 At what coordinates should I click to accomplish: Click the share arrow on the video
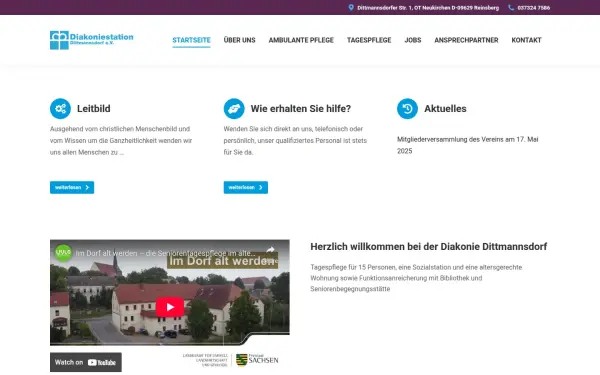coord(271,250)
